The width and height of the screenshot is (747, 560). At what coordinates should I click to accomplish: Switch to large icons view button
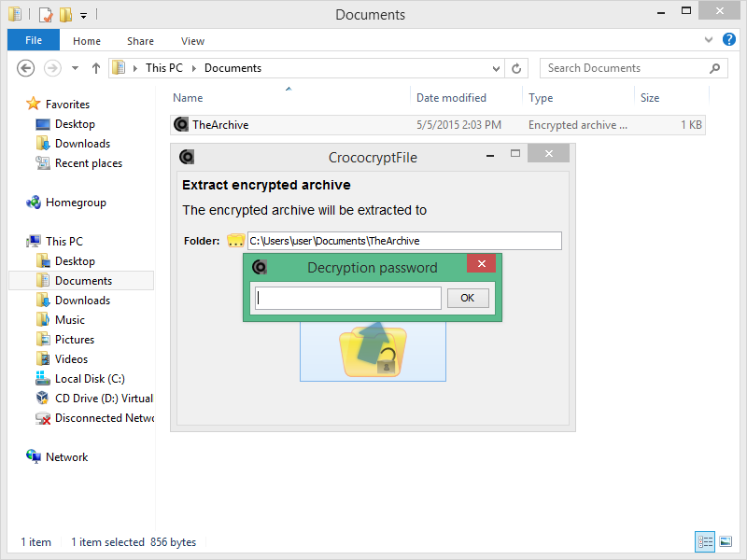[726, 541]
